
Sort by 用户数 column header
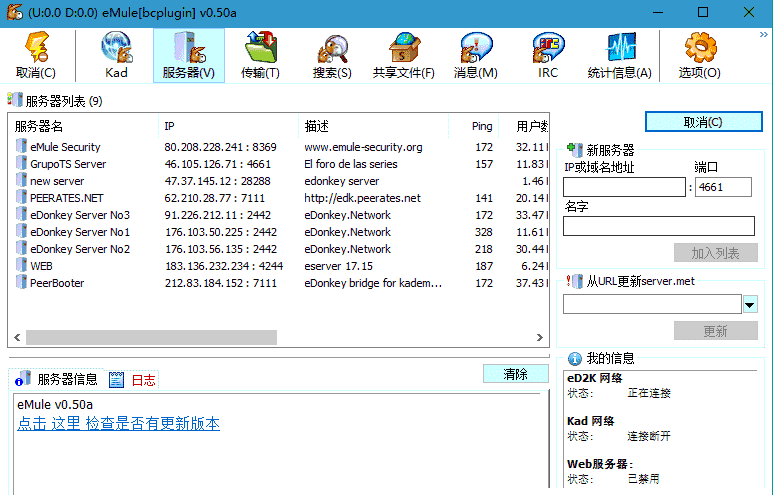(524, 126)
